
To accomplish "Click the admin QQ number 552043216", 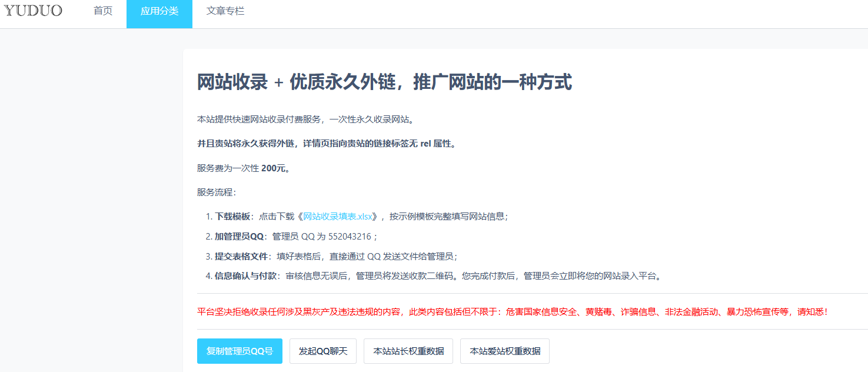I will tap(350, 236).
